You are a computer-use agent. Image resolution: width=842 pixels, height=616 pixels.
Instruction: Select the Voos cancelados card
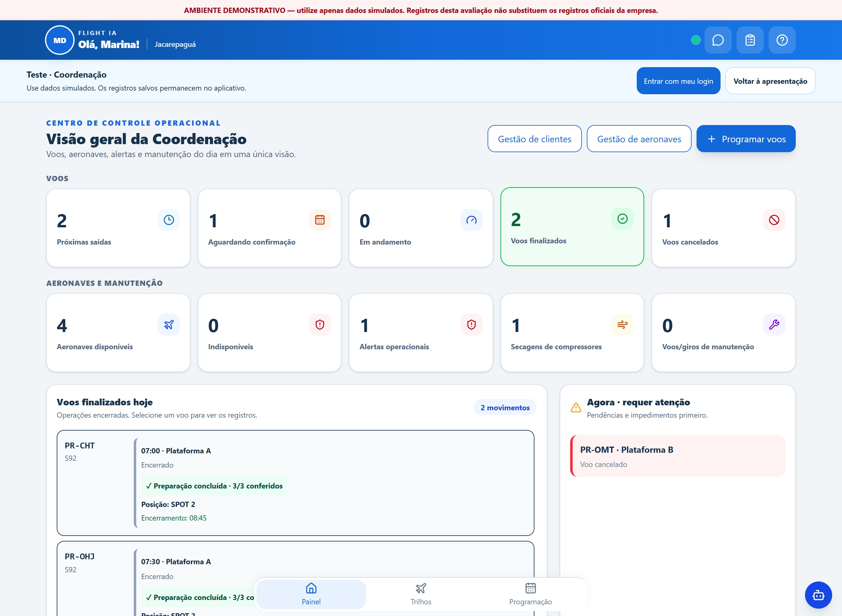coord(723,228)
